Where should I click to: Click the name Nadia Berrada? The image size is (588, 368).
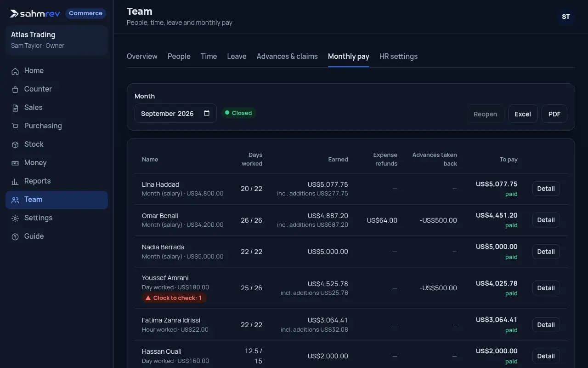163,247
